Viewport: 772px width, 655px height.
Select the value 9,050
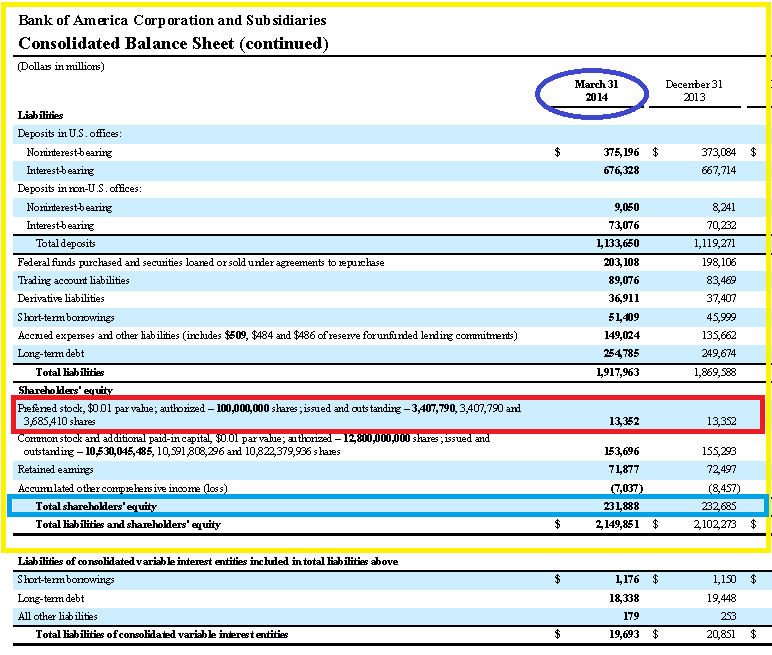pyautogui.click(x=626, y=207)
